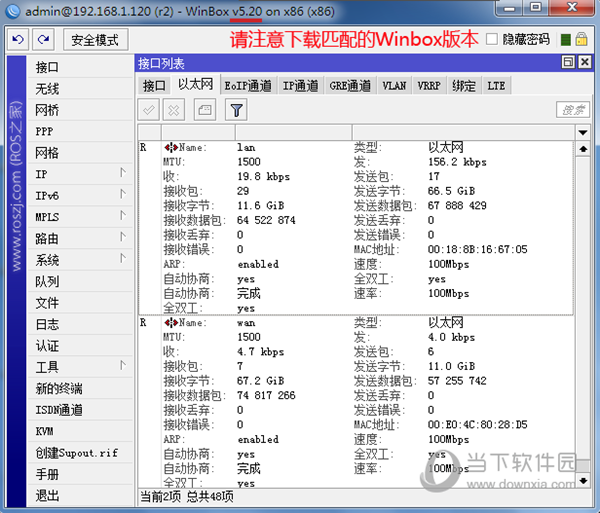The height and width of the screenshot is (513, 600).
Task: Click the scrollbar up arrow
Action: [x=583, y=149]
